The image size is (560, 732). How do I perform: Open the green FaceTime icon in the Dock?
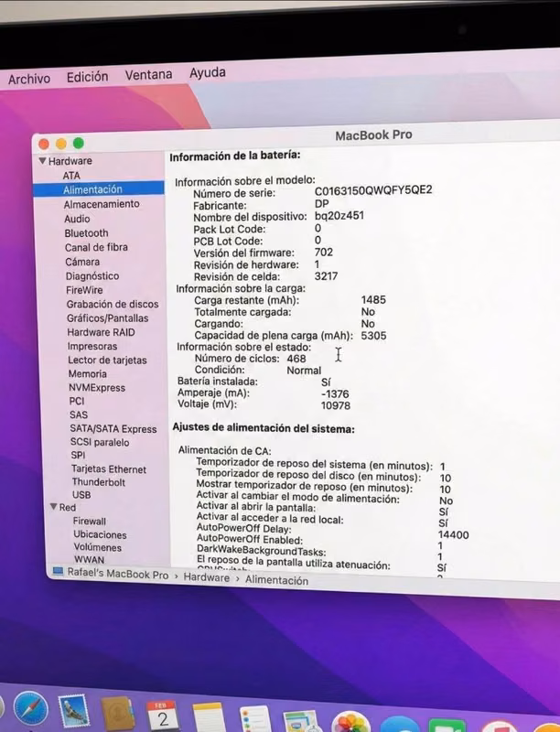(447, 726)
